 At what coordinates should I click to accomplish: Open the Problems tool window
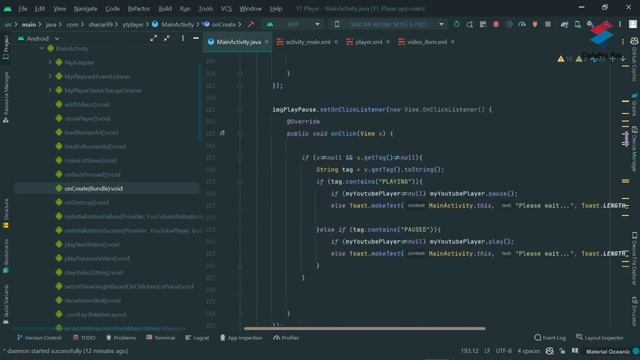pos(121,338)
